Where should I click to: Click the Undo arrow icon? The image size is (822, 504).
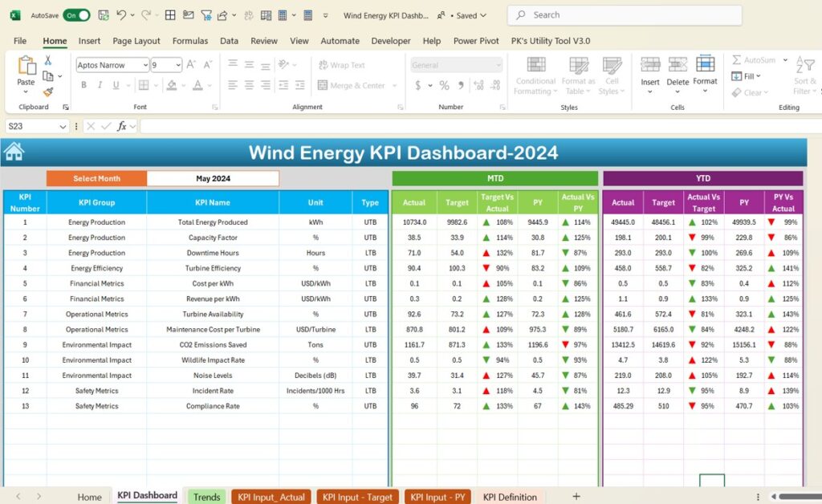121,15
